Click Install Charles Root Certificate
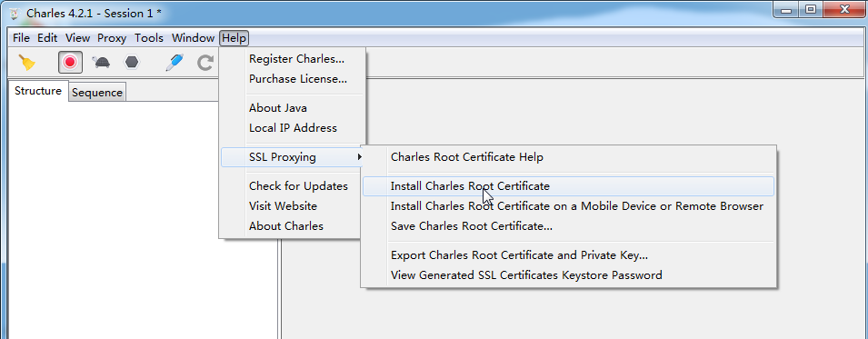The width and height of the screenshot is (868, 339). click(x=569, y=186)
